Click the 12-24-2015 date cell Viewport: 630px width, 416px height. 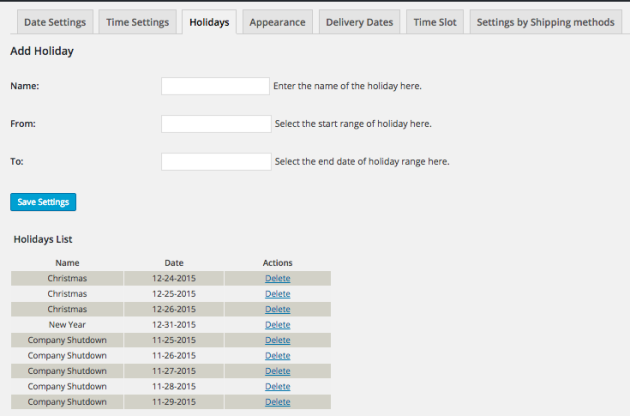coord(174,278)
